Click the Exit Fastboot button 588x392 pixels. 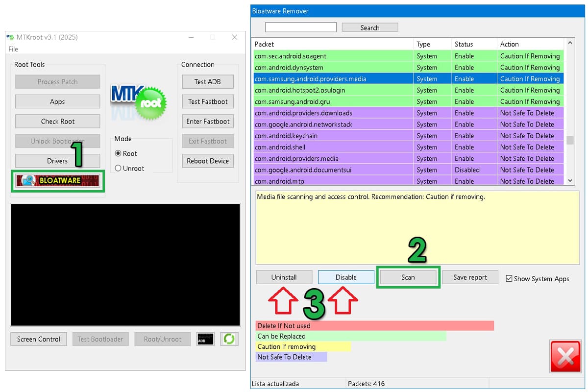click(x=208, y=141)
